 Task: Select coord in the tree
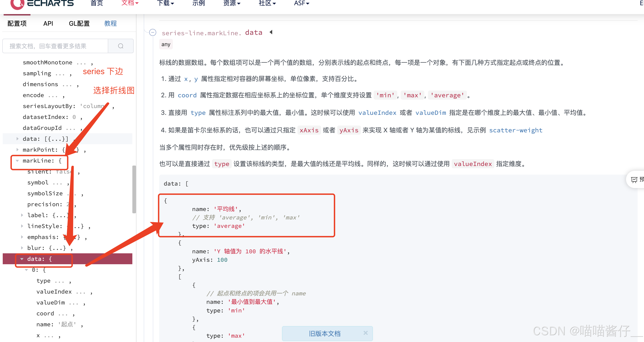point(45,314)
